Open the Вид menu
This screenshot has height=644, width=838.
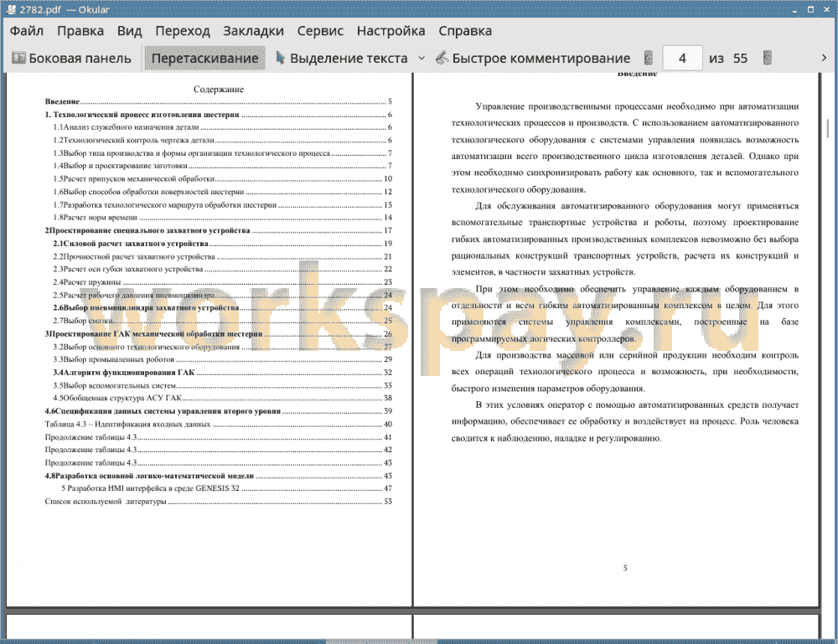(129, 31)
